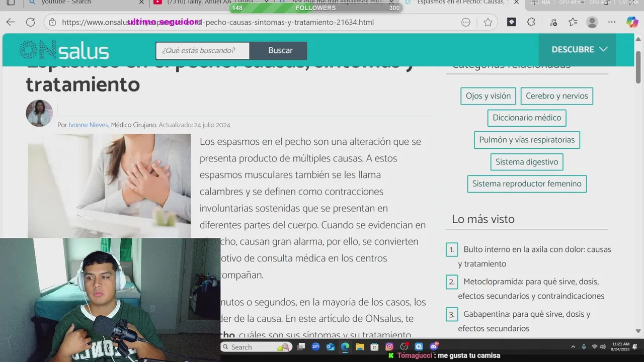
Task: Focus the '¿Qué estás buscando?' search field
Action: tap(202, 50)
